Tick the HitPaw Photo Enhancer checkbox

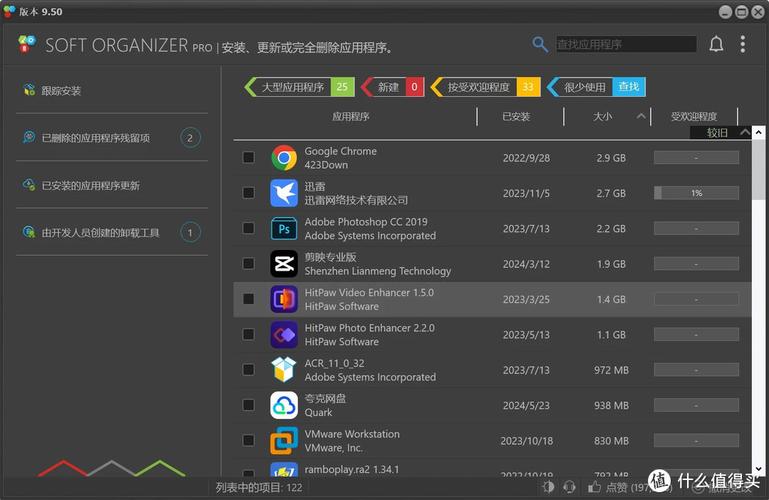(249, 334)
